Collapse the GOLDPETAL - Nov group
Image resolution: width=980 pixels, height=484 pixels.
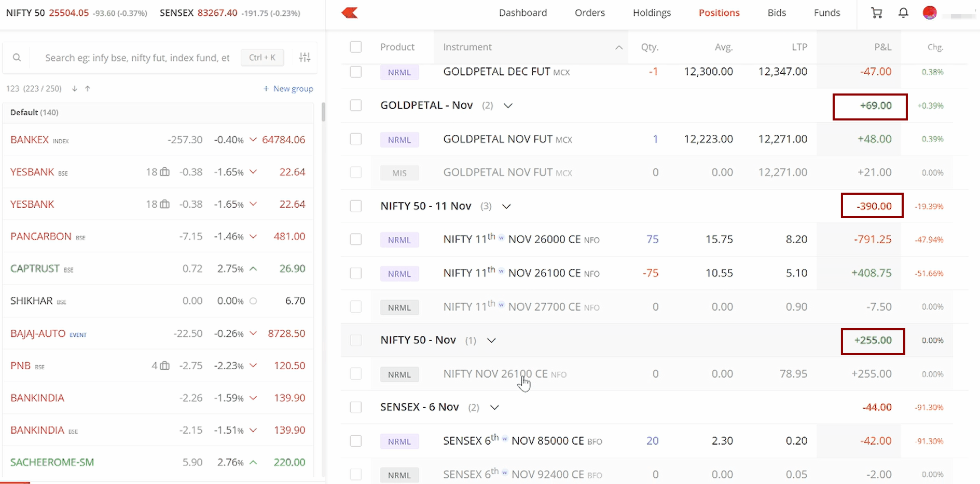(508, 105)
